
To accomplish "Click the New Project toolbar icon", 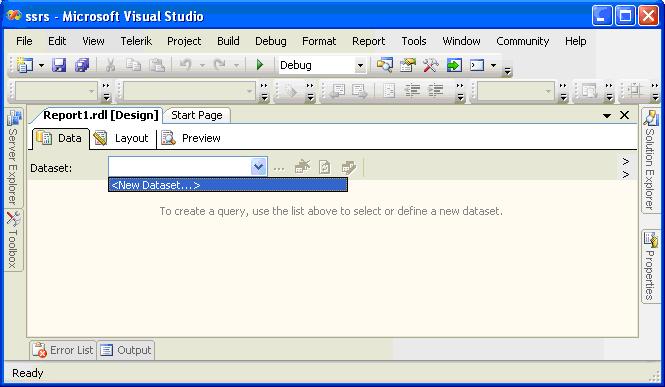I will pyautogui.click(x=24, y=65).
